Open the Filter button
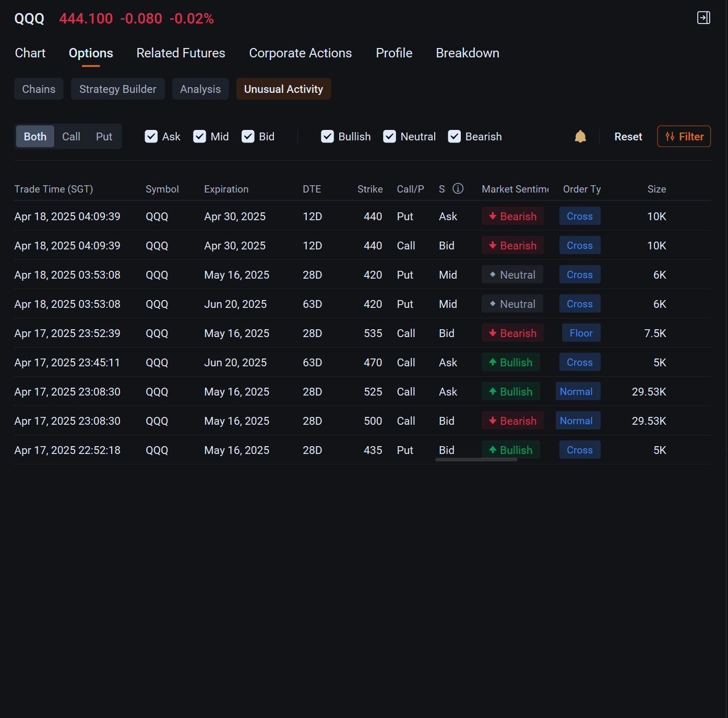This screenshot has width=728, height=718. click(684, 137)
